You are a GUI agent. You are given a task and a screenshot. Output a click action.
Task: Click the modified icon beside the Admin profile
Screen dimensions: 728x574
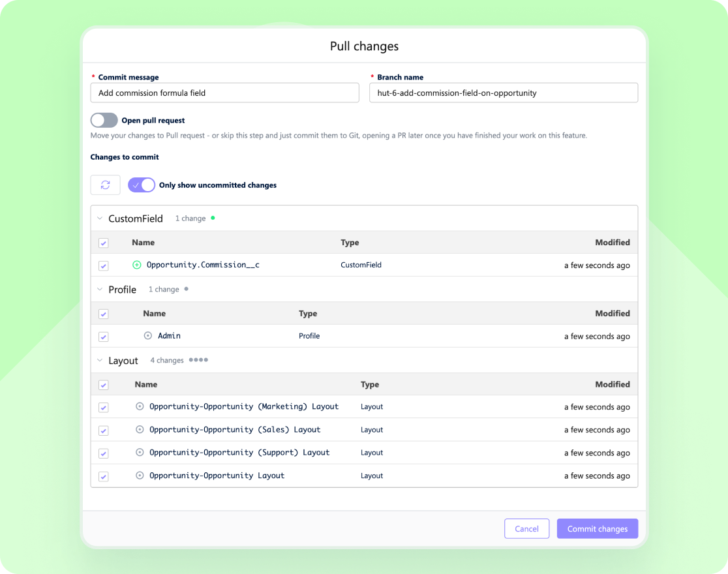(147, 336)
